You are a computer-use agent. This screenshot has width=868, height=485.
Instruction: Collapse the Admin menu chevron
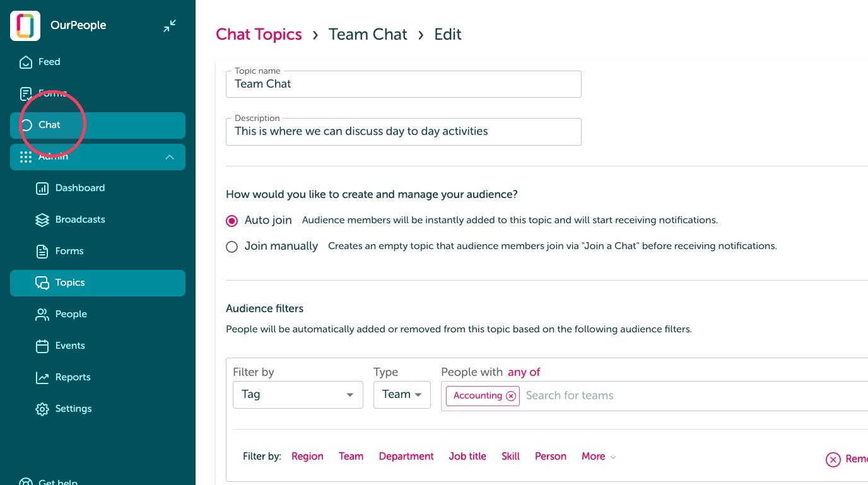tap(170, 157)
